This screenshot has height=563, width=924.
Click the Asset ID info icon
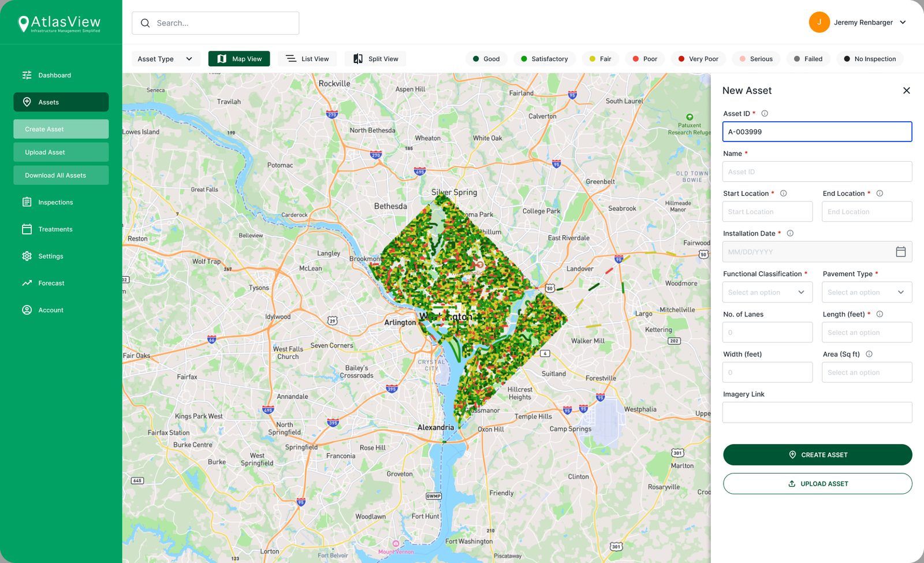tap(765, 114)
